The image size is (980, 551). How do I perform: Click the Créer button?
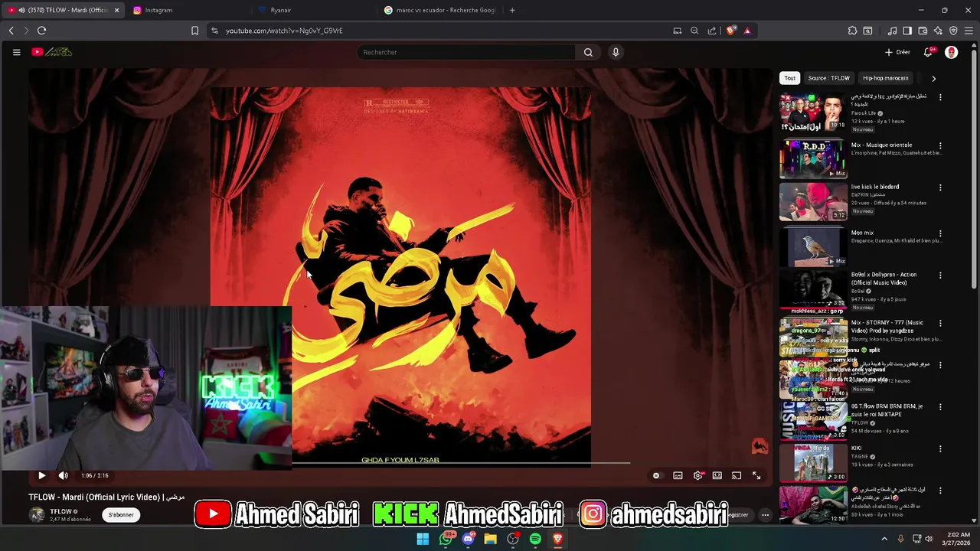click(897, 52)
